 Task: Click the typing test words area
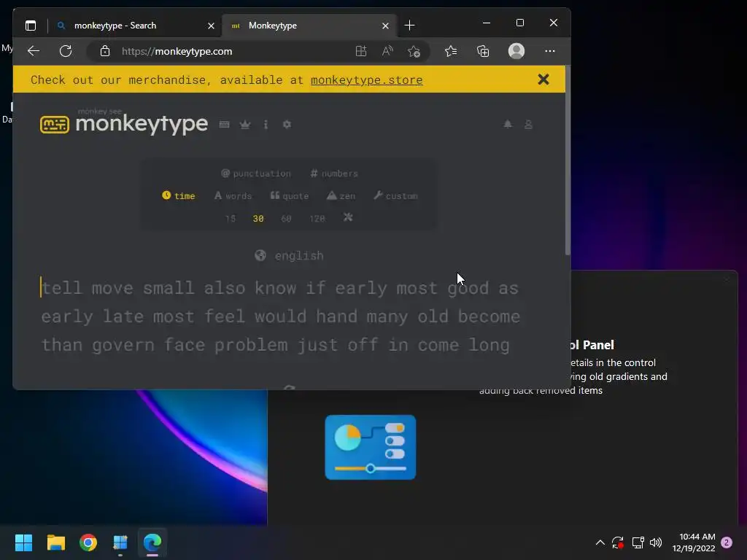(281, 316)
